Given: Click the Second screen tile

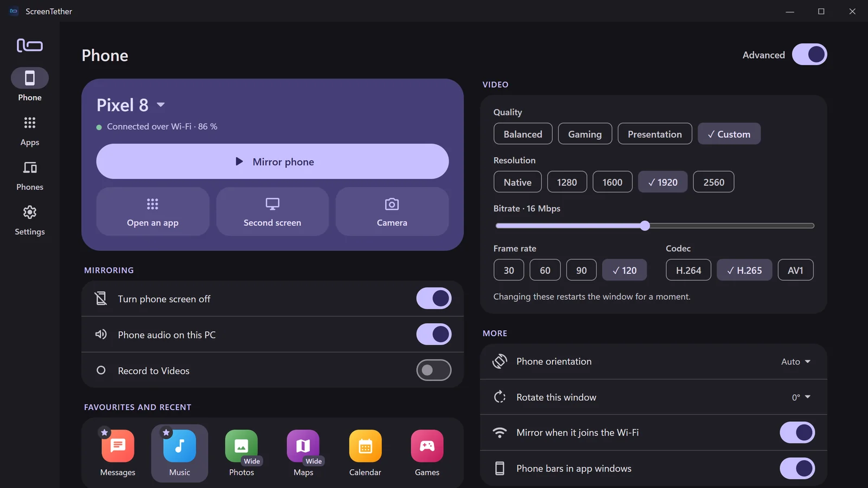Looking at the screenshot, I should tap(272, 211).
